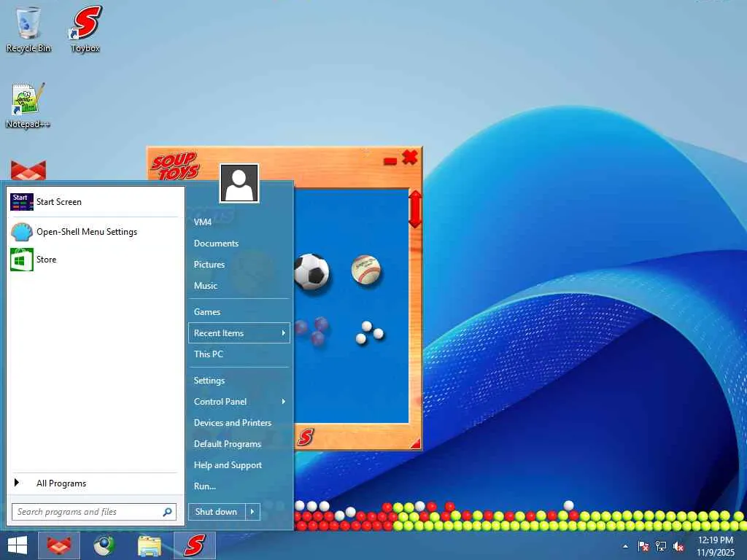Click the search programs and files box
747x560 pixels.
pos(94,512)
